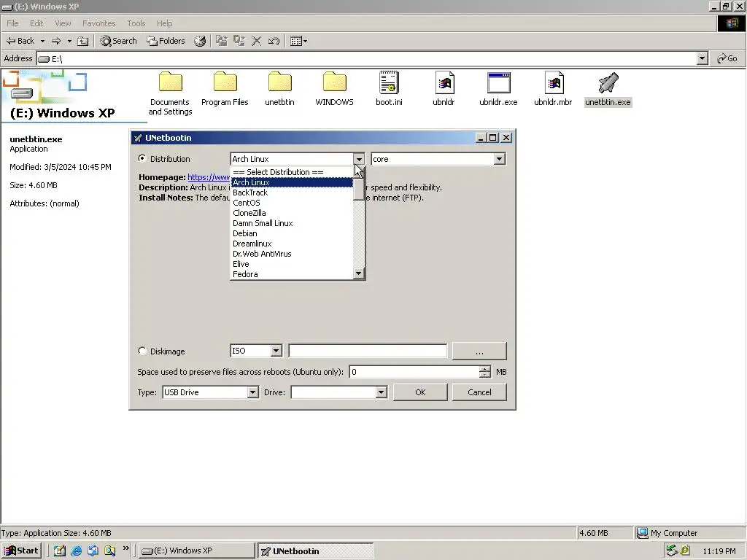Open the Windows Start menu

[x=22, y=551]
